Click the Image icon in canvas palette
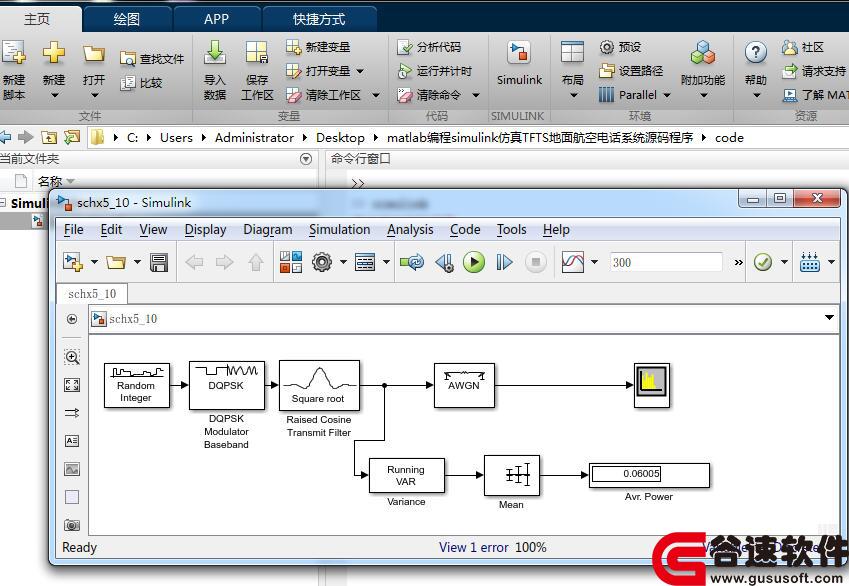 [72, 469]
